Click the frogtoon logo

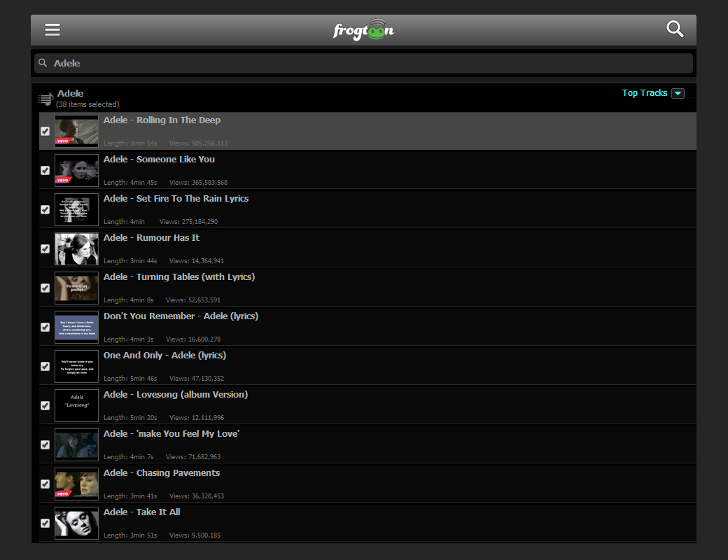363,30
